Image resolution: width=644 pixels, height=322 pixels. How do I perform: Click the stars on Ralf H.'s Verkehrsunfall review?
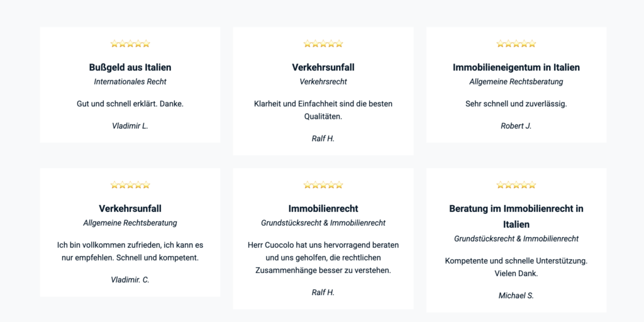[323, 44]
